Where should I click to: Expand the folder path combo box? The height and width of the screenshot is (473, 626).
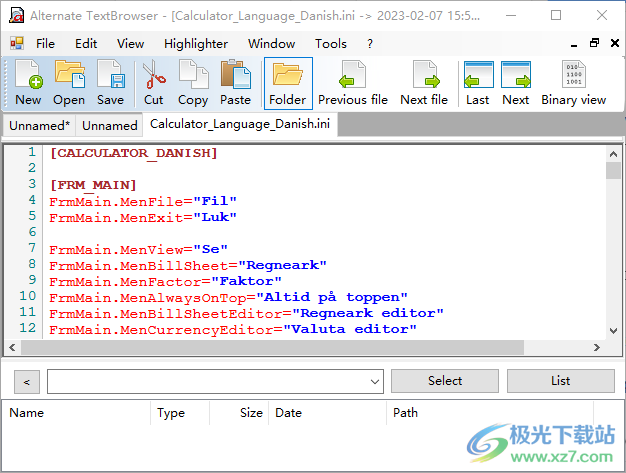pyautogui.click(x=374, y=381)
